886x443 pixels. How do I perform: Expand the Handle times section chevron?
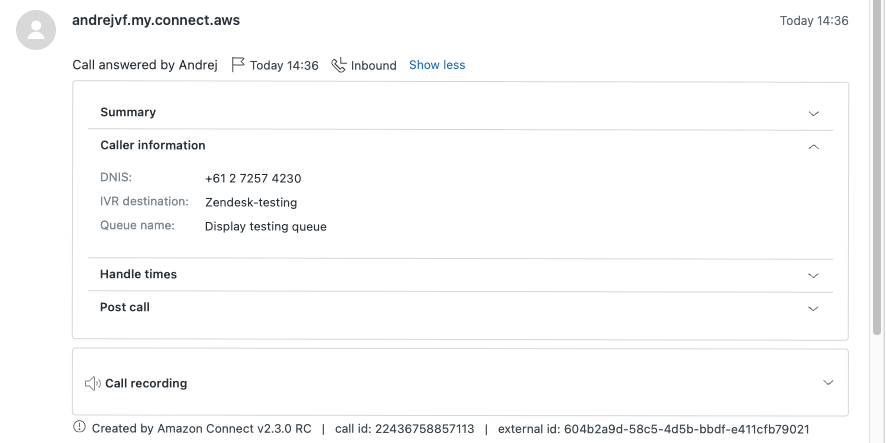click(x=813, y=275)
